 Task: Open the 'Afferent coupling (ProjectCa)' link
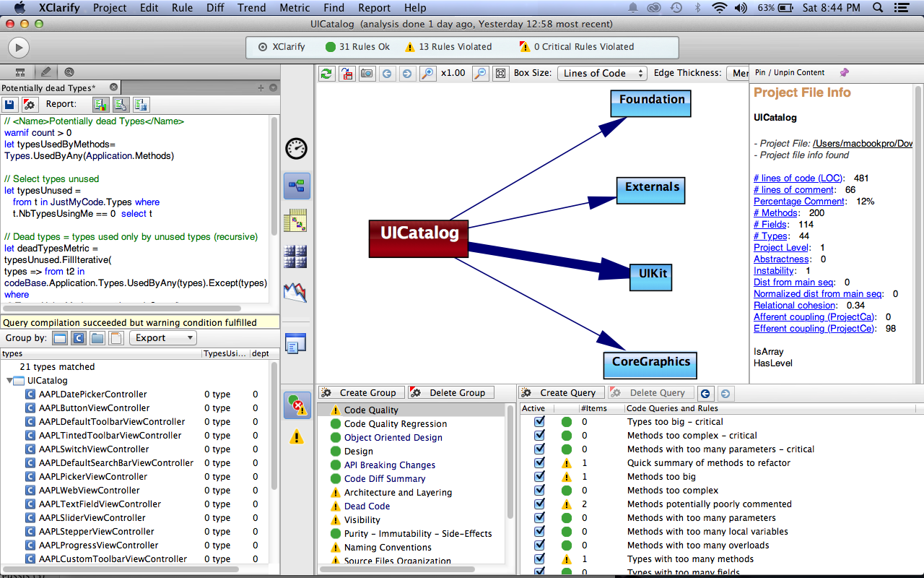tap(814, 317)
